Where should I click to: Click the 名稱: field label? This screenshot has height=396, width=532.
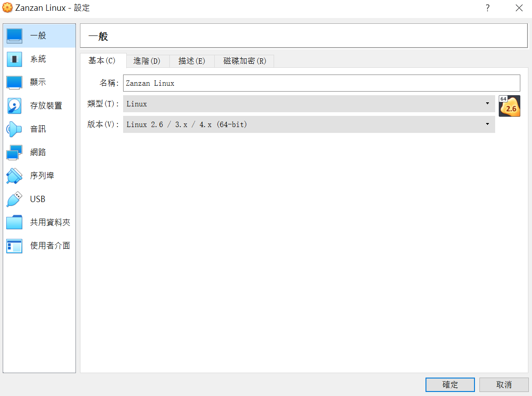click(109, 83)
